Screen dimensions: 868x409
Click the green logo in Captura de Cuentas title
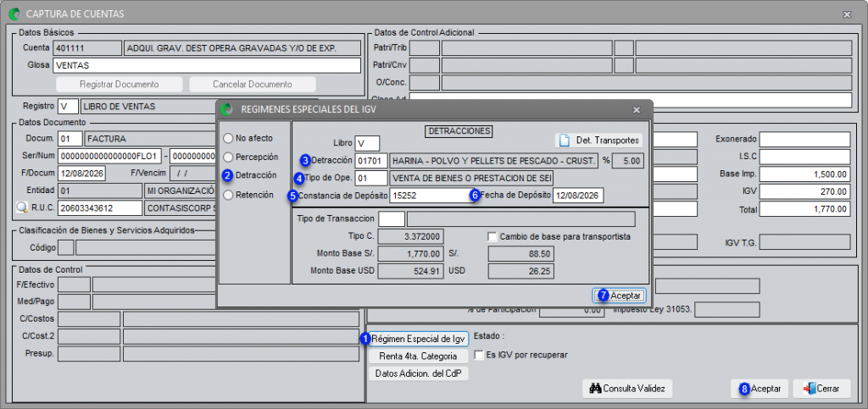(14, 14)
